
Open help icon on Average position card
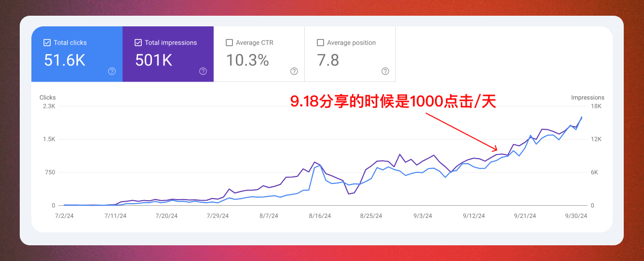click(x=385, y=71)
